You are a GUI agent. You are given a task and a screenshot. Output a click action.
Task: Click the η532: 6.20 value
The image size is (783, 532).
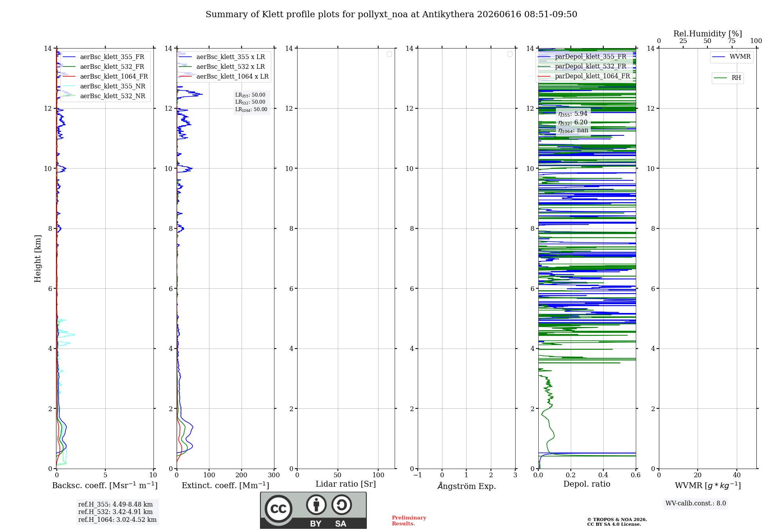573,122
